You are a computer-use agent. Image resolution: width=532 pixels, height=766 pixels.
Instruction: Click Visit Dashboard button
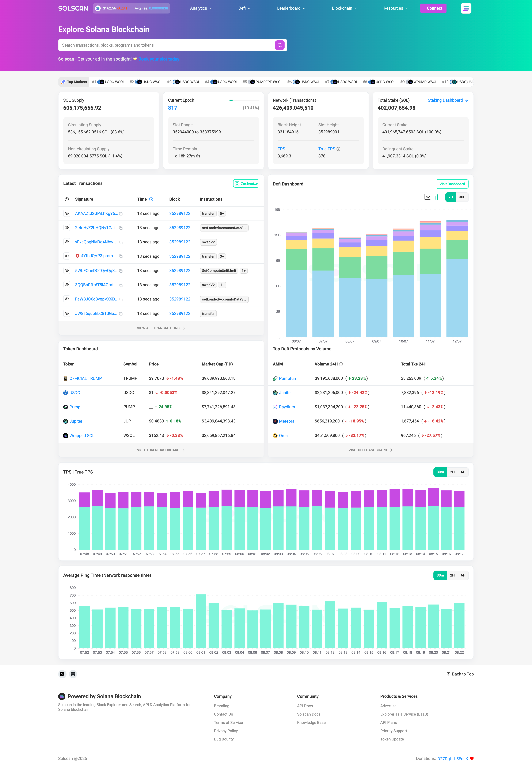coord(452,184)
